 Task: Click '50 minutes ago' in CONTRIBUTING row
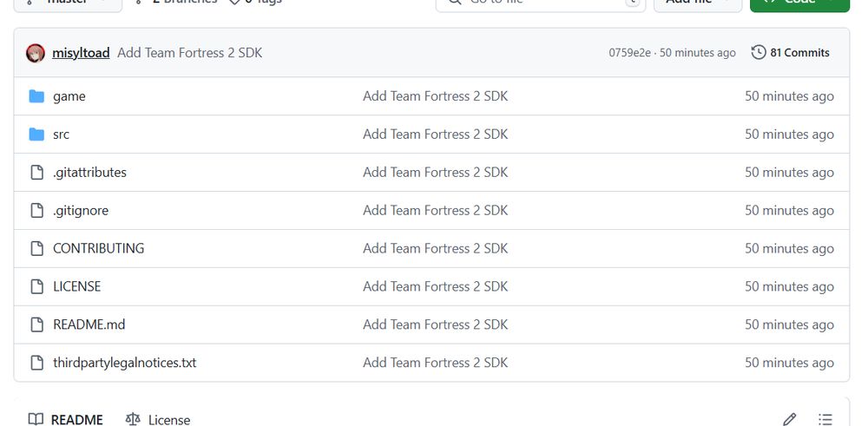pyautogui.click(x=789, y=248)
